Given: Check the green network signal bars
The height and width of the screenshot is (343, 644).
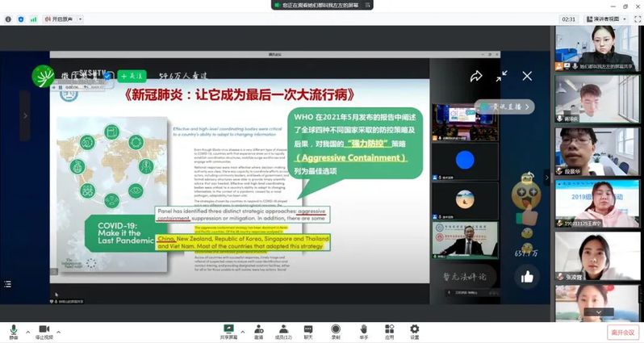Looking at the screenshot, I should [34, 19].
